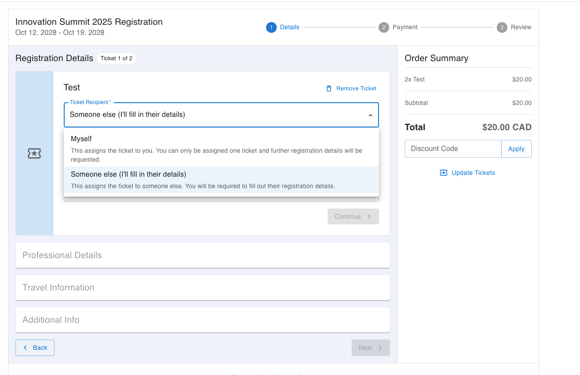The width and height of the screenshot is (580, 375).
Task: Click the 'Oct 12, 2028 - Oct 19, 2028' date text
Action: click(60, 33)
